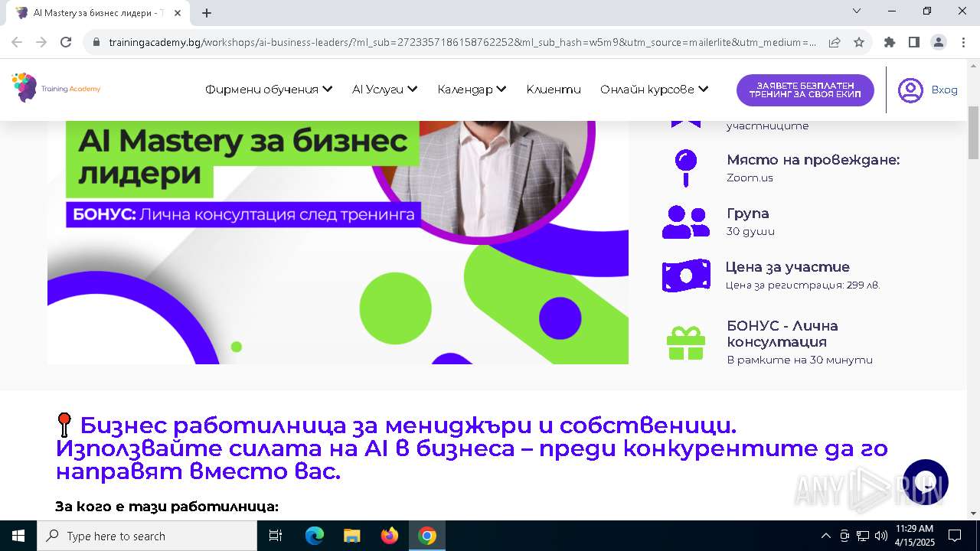The height and width of the screenshot is (551, 980).
Task: Click the browser forward arrow
Action: pos(41,42)
